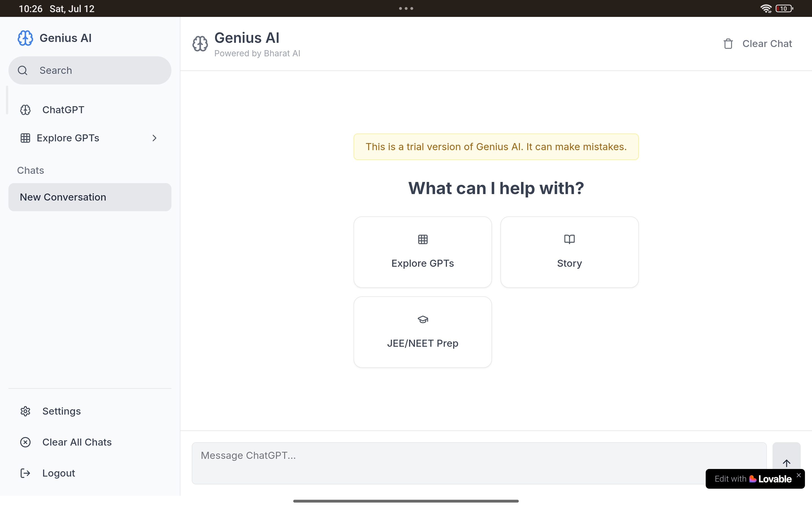Tap the three-dot multitasking control at top
Screen dimensions: 812x507
click(406, 8)
